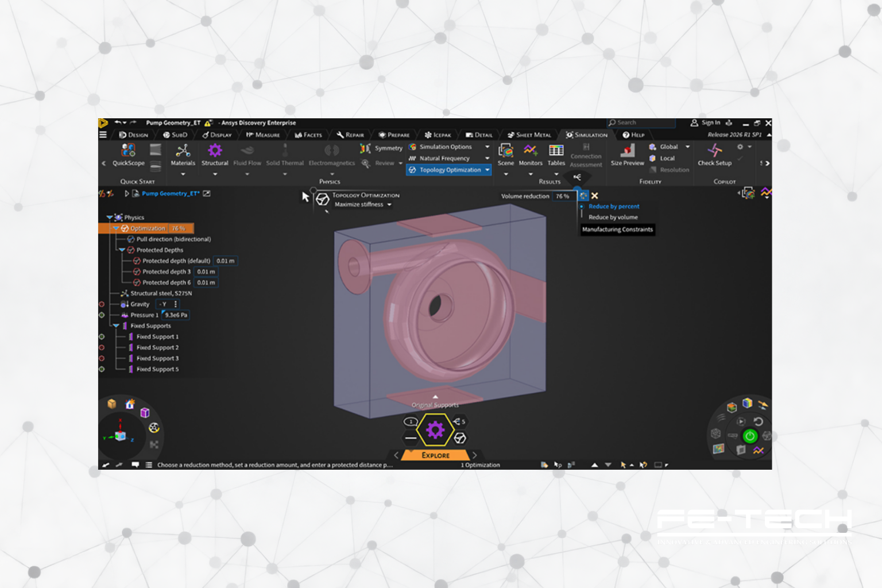The height and width of the screenshot is (588, 882).
Task: Select Pull direction (bidirectional) tree item
Action: click(174, 239)
